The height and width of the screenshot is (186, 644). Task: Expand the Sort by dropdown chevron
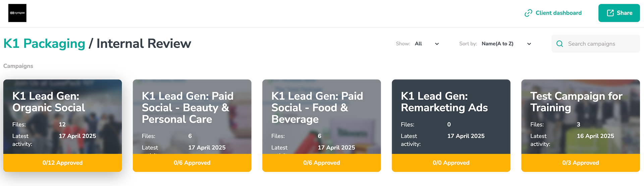tap(529, 44)
